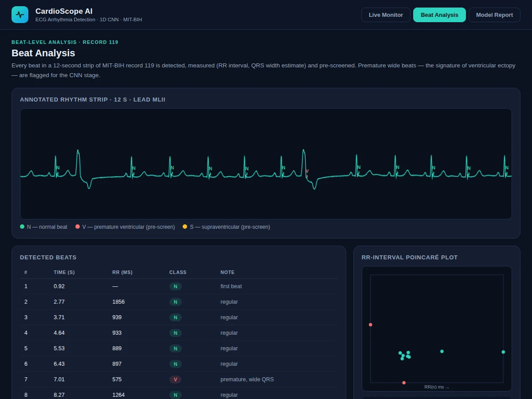Click the red V marker on rhythm strip
This screenshot has width=532, height=399.
click(x=307, y=171)
